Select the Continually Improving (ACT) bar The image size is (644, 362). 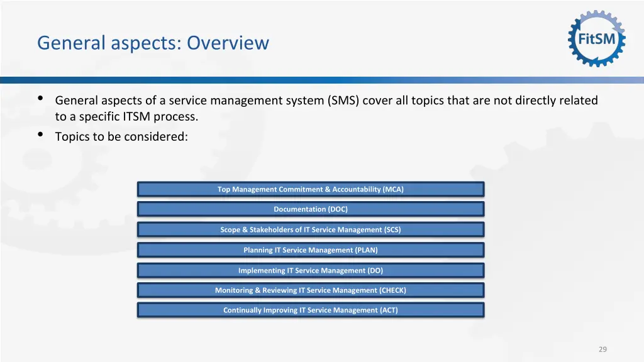point(311,309)
